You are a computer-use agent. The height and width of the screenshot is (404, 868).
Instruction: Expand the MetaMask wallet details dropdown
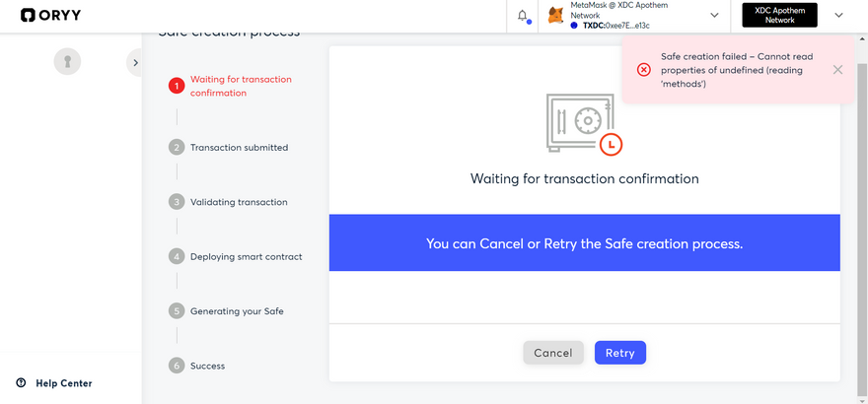714,16
